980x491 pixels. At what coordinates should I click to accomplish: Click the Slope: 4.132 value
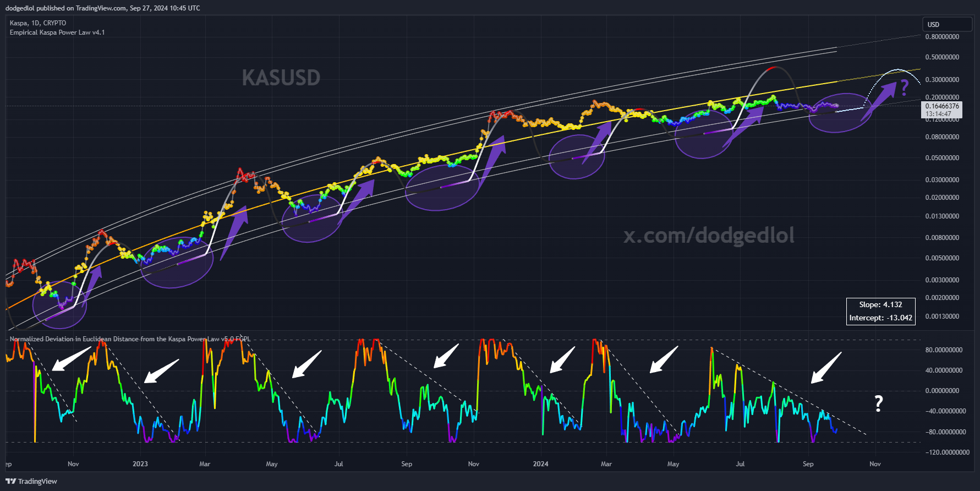tap(880, 304)
